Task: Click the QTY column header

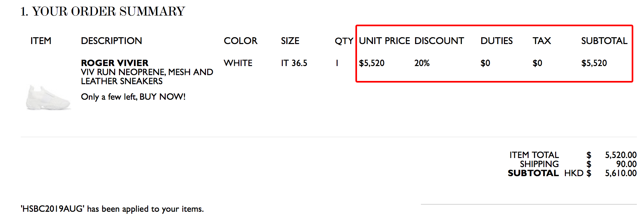Action: click(x=344, y=41)
